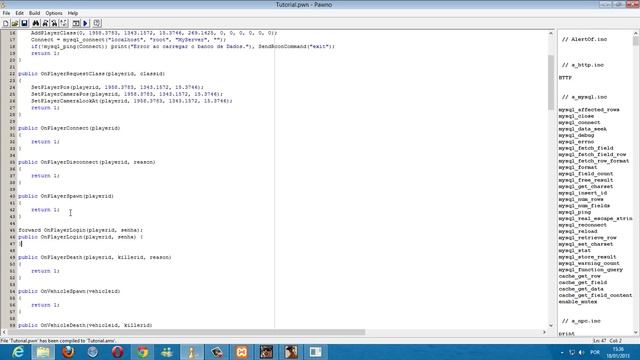The height and width of the screenshot is (360, 640).
Task: Click the blue Compile & Run arrow
Action: point(86,23)
